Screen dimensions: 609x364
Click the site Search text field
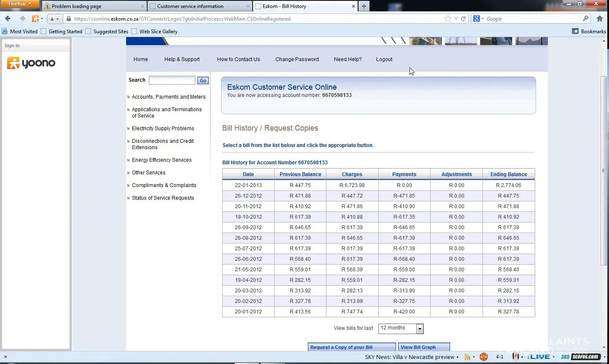[x=172, y=80]
